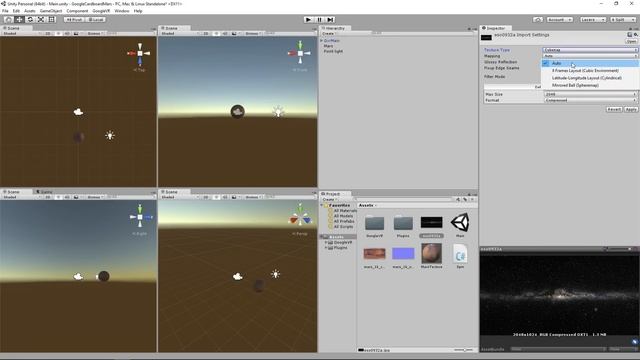Select the Hand tool in the toolbar
The height and width of the screenshot is (360, 640).
pos(8,20)
